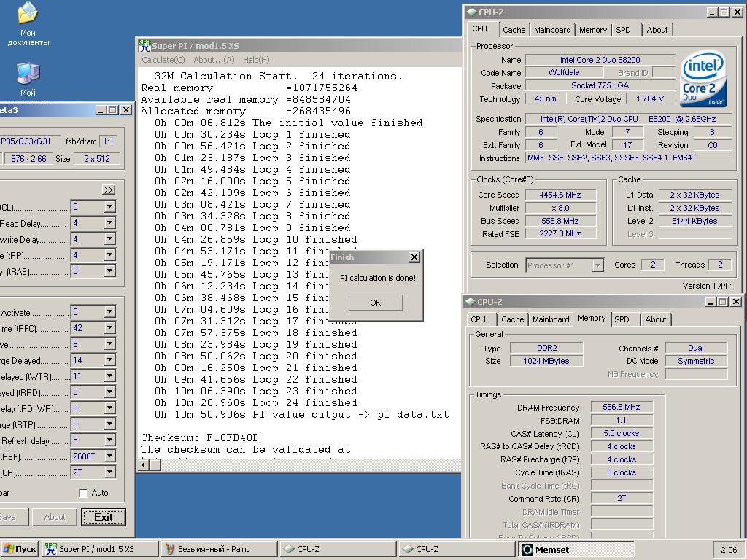This screenshot has width=747, height=560.
Task: Select the Mainboard tab in top CPU-Z
Action: pos(552,30)
